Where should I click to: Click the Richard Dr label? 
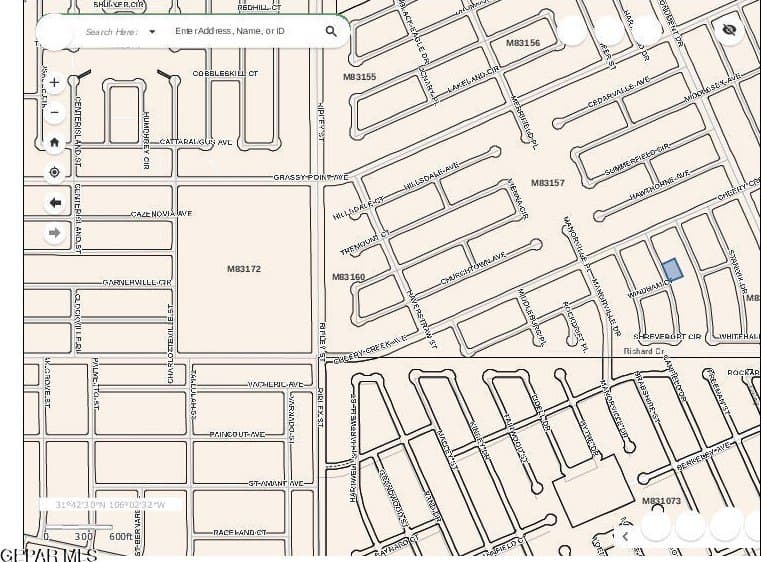click(x=644, y=351)
